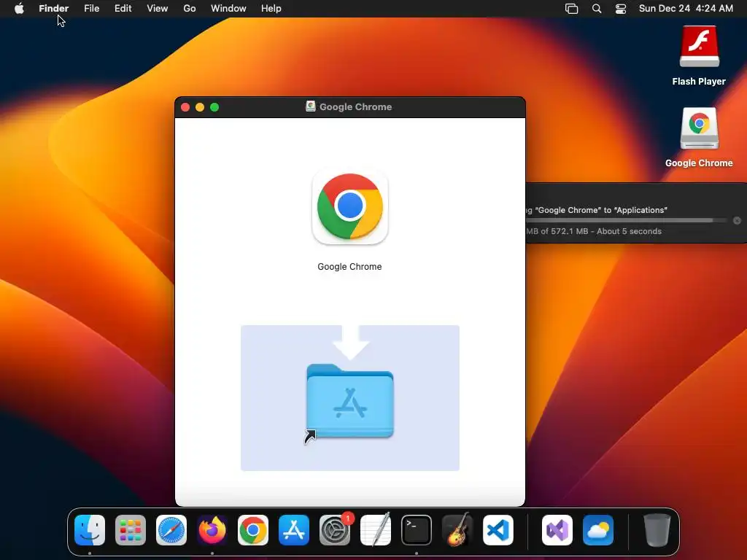Open the File menu
The height and width of the screenshot is (560, 747).
coord(91,9)
